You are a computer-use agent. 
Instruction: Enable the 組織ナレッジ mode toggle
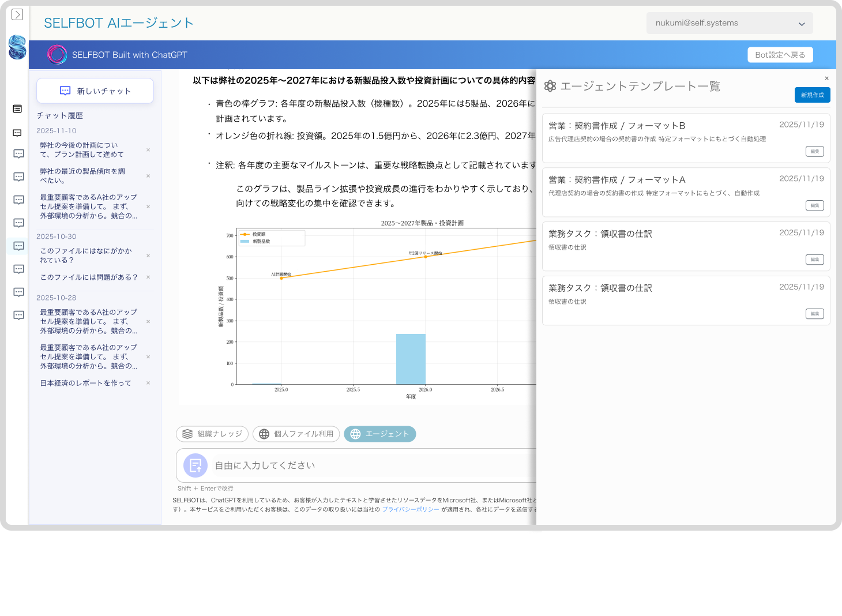(x=212, y=434)
